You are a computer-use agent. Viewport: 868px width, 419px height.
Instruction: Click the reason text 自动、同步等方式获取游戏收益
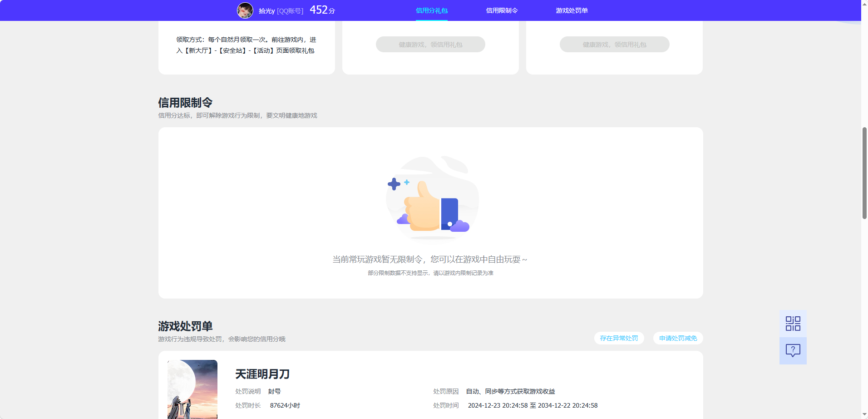(x=510, y=391)
